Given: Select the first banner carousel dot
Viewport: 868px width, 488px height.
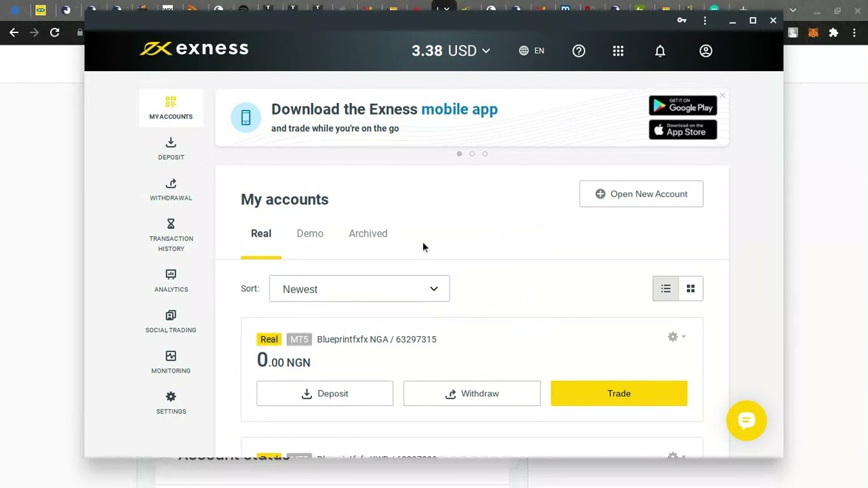Looking at the screenshot, I should [x=459, y=154].
